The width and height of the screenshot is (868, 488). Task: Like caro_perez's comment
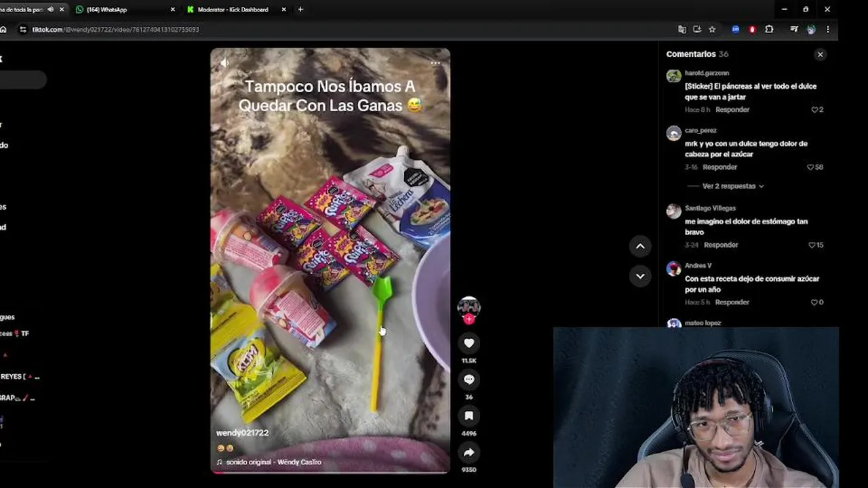[810, 167]
